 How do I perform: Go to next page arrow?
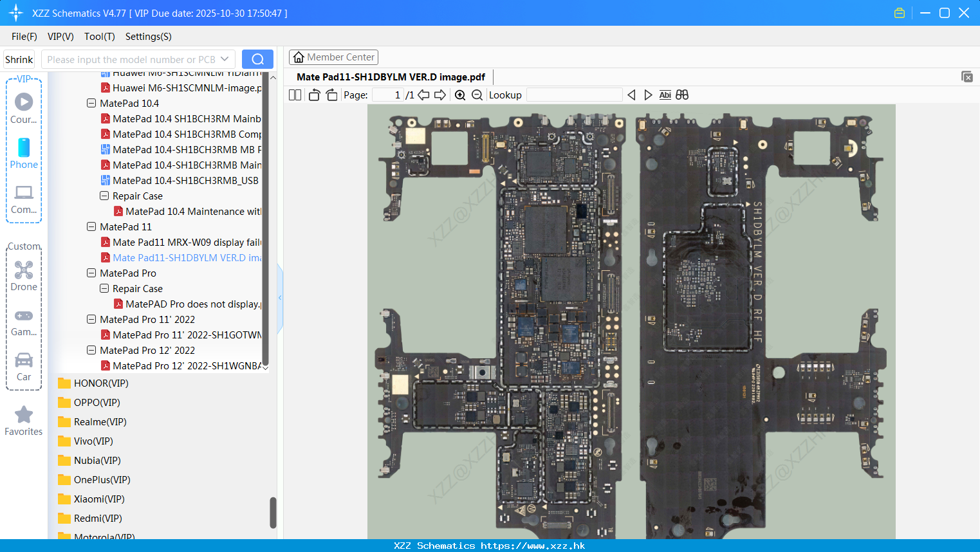click(440, 95)
